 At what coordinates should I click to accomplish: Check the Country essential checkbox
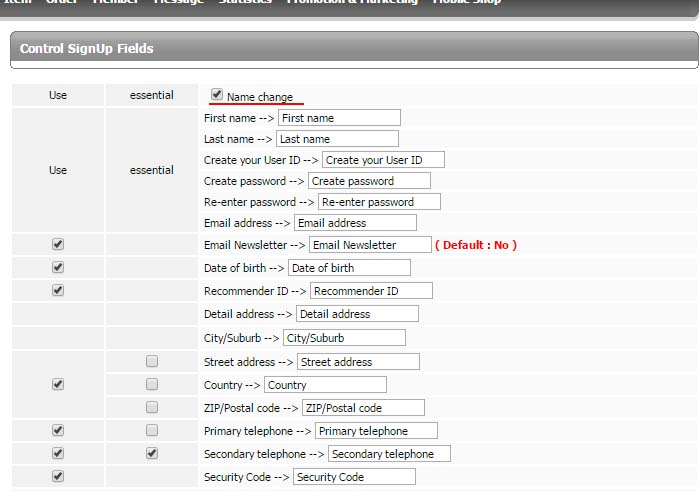(x=152, y=384)
